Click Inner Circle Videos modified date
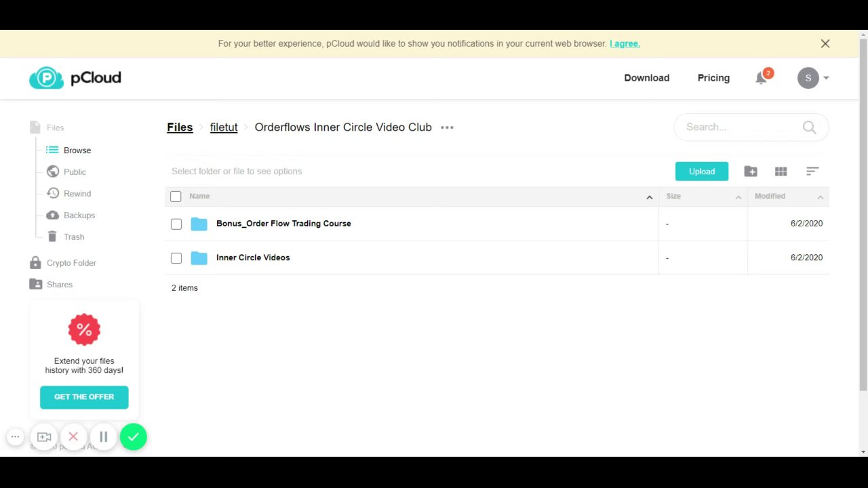The height and width of the screenshot is (488, 868). coord(806,258)
